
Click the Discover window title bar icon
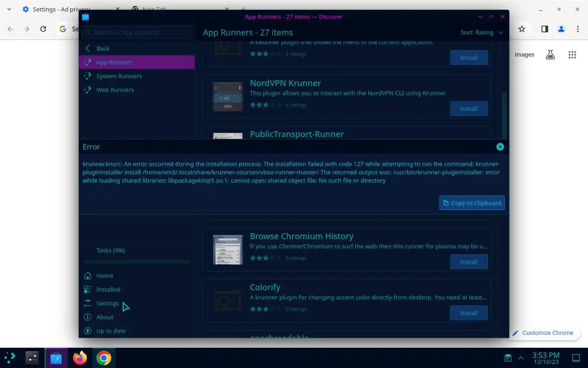coord(85,17)
